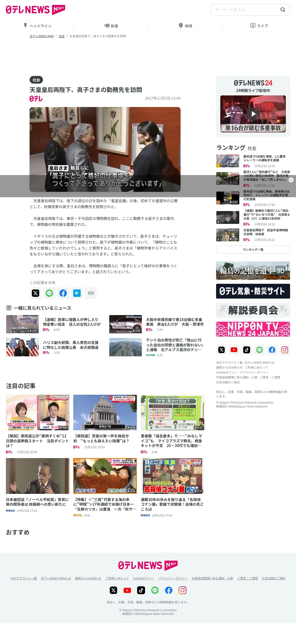This screenshot has width=296, height=644.
Task: Click the search magnifier icon
Action: 282,10
